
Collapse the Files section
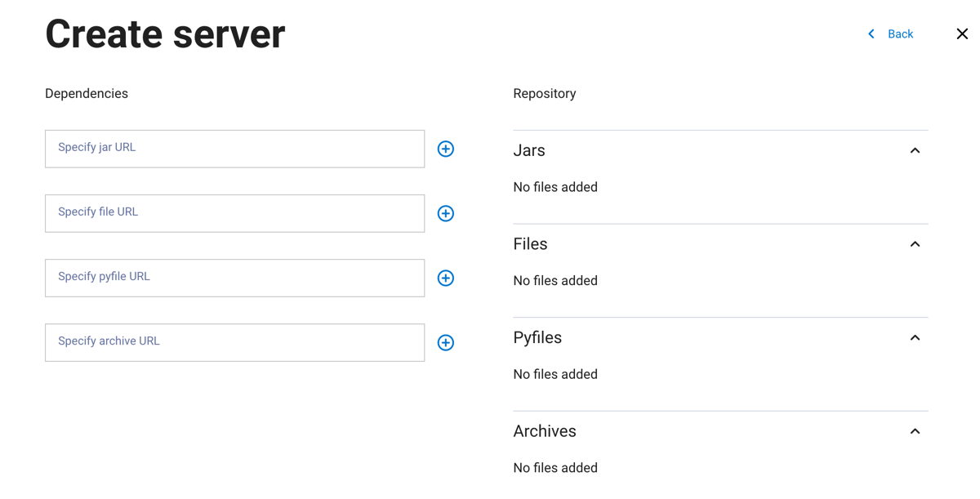pyautogui.click(x=915, y=243)
